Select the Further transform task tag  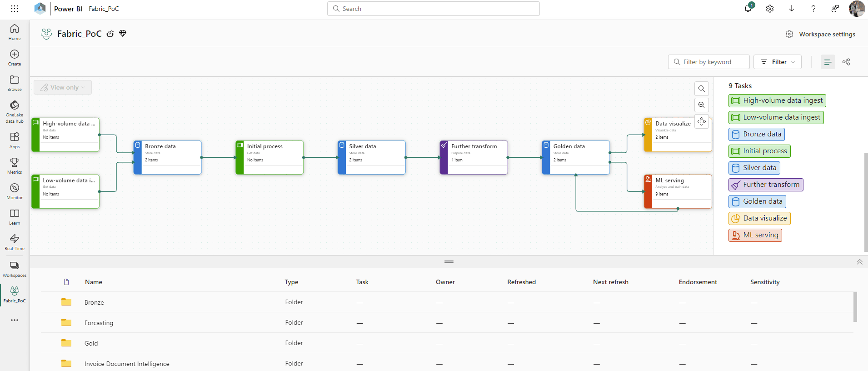tap(766, 185)
